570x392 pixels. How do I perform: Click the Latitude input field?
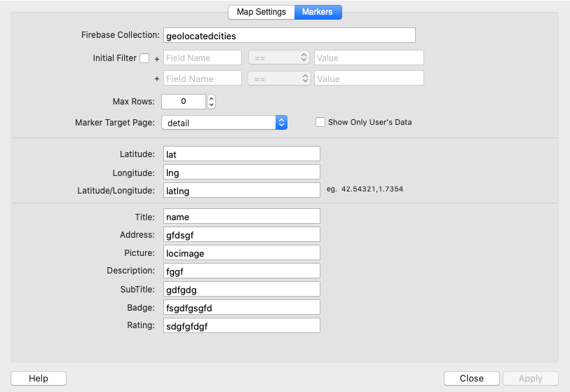tap(241, 154)
